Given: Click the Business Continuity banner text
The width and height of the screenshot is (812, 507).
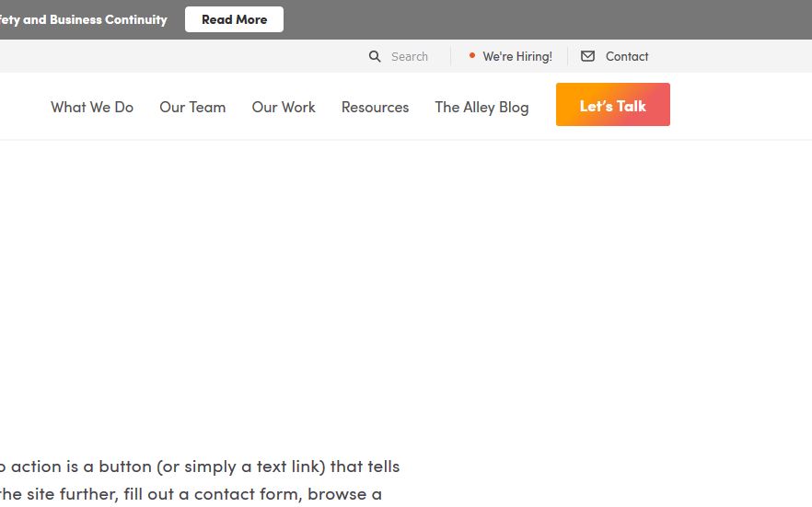Looking at the screenshot, I should (85, 19).
